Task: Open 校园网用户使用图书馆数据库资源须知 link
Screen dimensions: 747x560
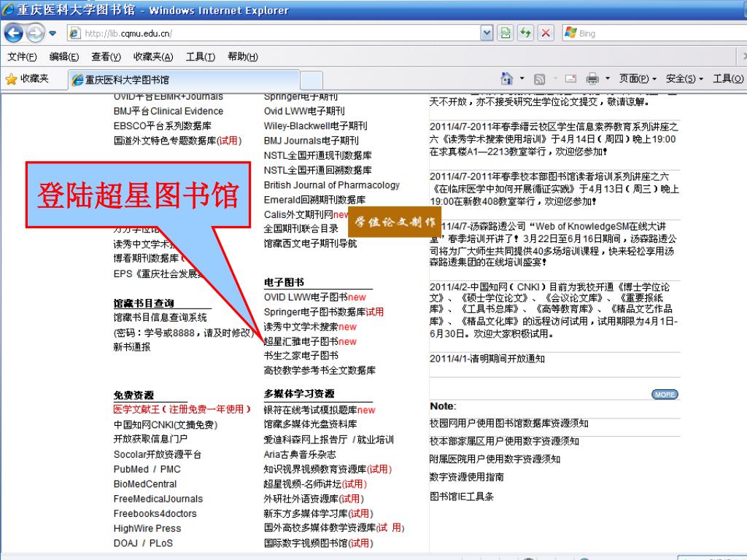Action: click(x=508, y=424)
